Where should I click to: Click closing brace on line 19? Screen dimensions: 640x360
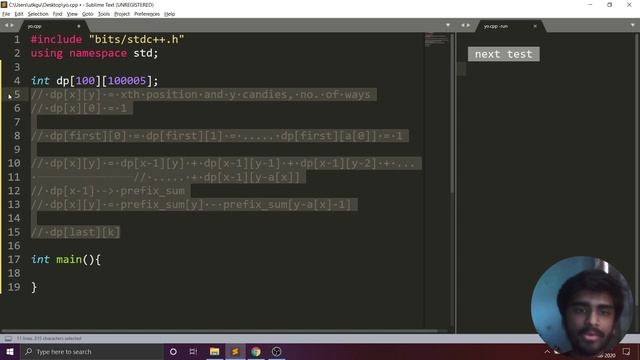34,287
